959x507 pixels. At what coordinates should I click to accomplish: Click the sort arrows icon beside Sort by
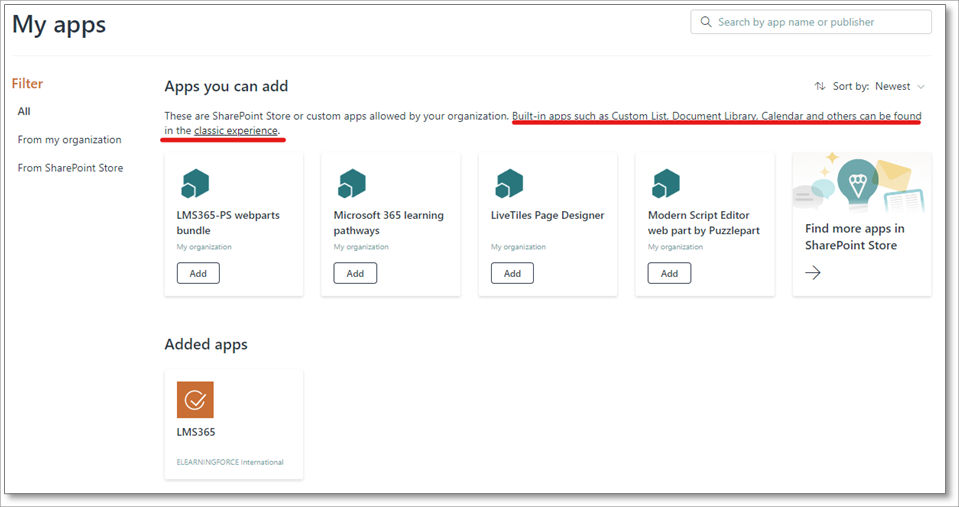[820, 87]
